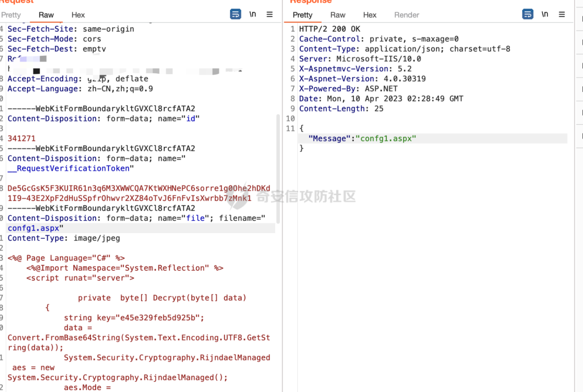
Task: Click the Request panel vertical scrollbar
Action: click(278, 169)
